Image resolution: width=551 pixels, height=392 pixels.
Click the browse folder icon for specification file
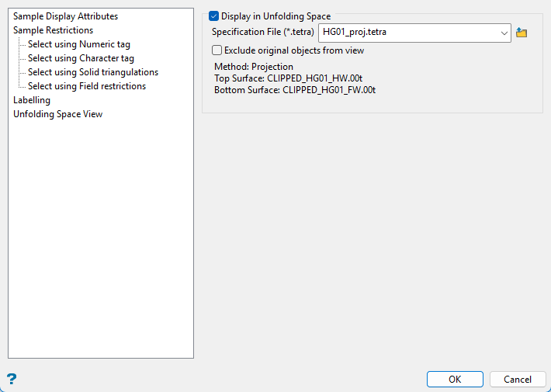(522, 33)
